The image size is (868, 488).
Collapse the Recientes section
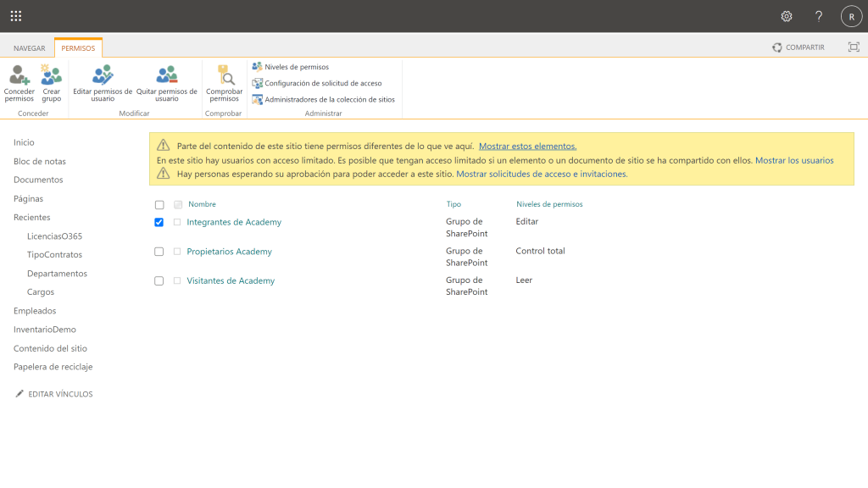tap(31, 217)
